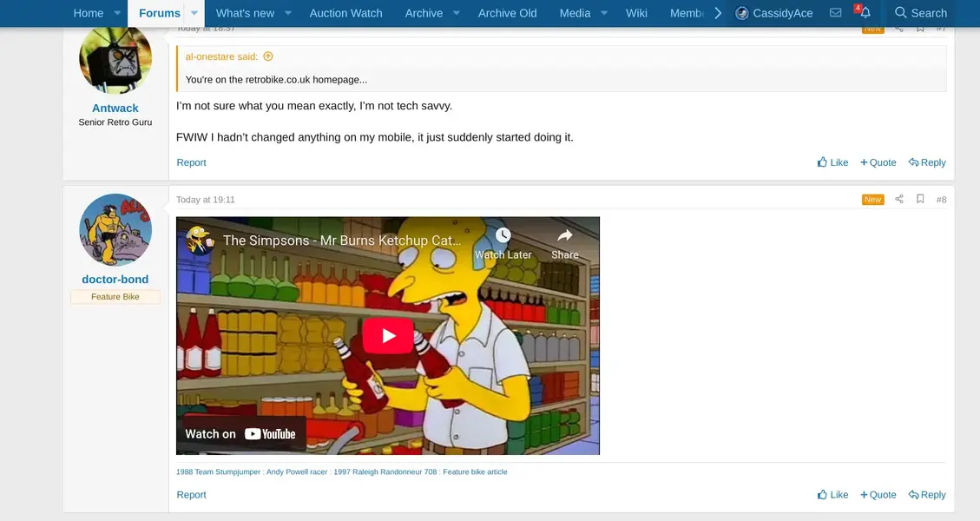This screenshot has width=980, height=521.
Task: Open doctor-bond's profile name link
Action: [115, 280]
